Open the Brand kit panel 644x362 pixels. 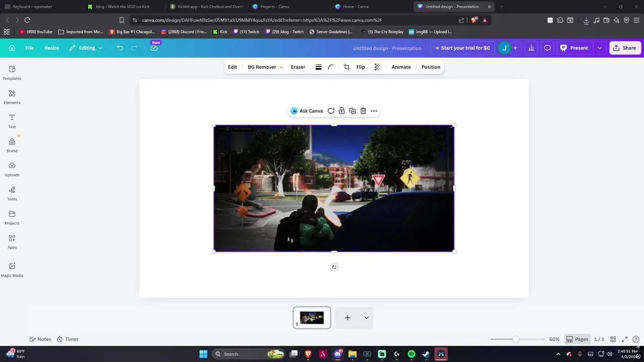[x=12, y=145]
